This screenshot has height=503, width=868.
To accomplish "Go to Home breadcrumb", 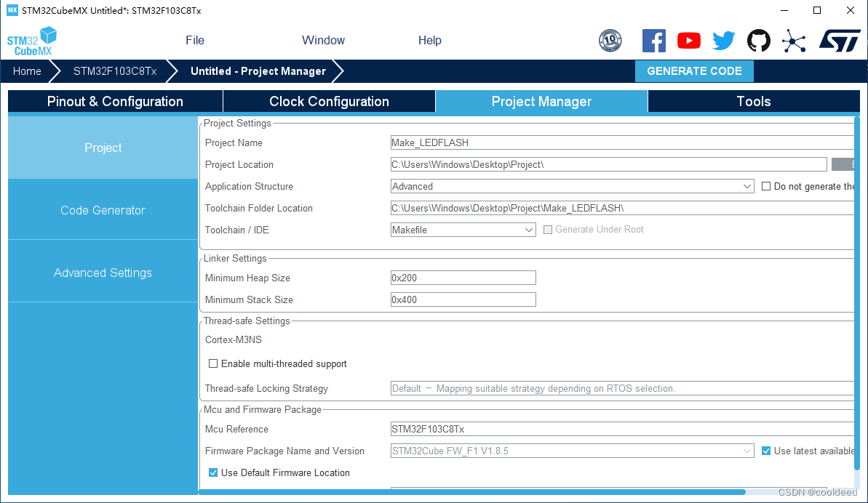I will [x=27, y=71].
